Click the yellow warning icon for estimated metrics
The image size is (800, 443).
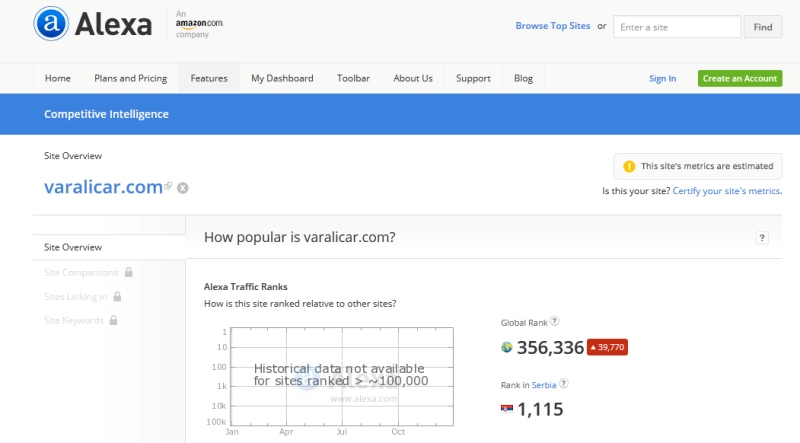click(629, 166)
